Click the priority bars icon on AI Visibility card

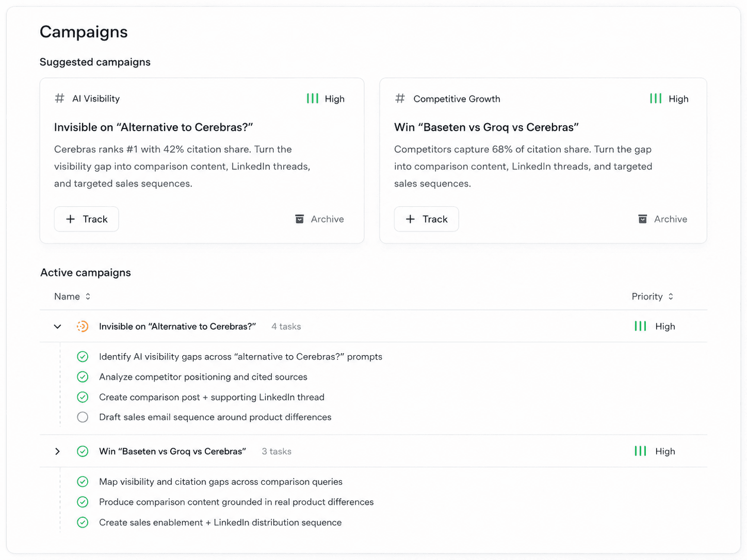point(313,98)
